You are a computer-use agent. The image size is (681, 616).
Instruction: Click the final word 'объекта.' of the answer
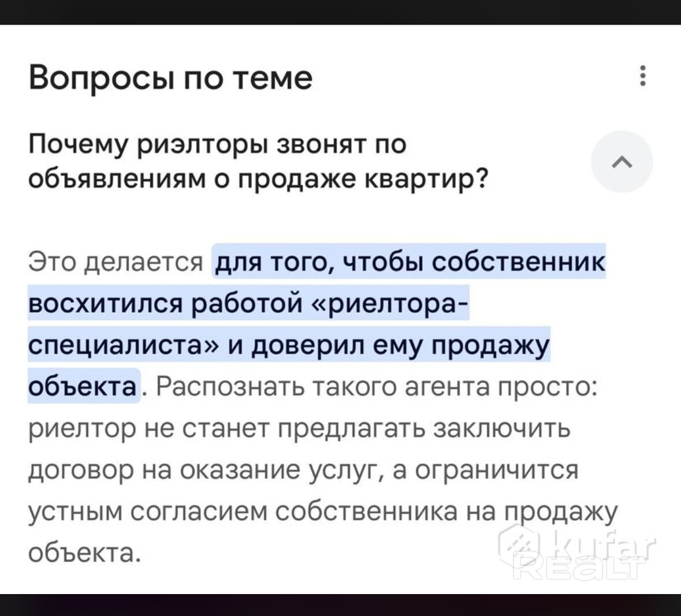(x=84, y=553)
